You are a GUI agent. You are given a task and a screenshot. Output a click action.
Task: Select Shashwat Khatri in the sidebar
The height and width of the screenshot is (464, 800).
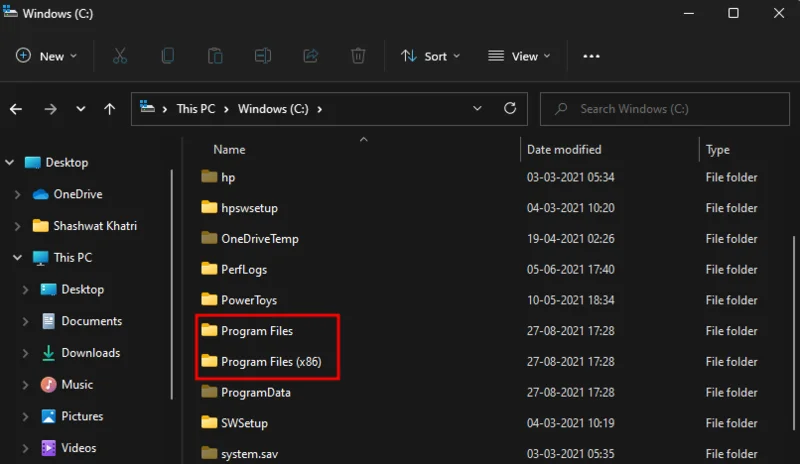pyautogui.click(x=95, y=226)
